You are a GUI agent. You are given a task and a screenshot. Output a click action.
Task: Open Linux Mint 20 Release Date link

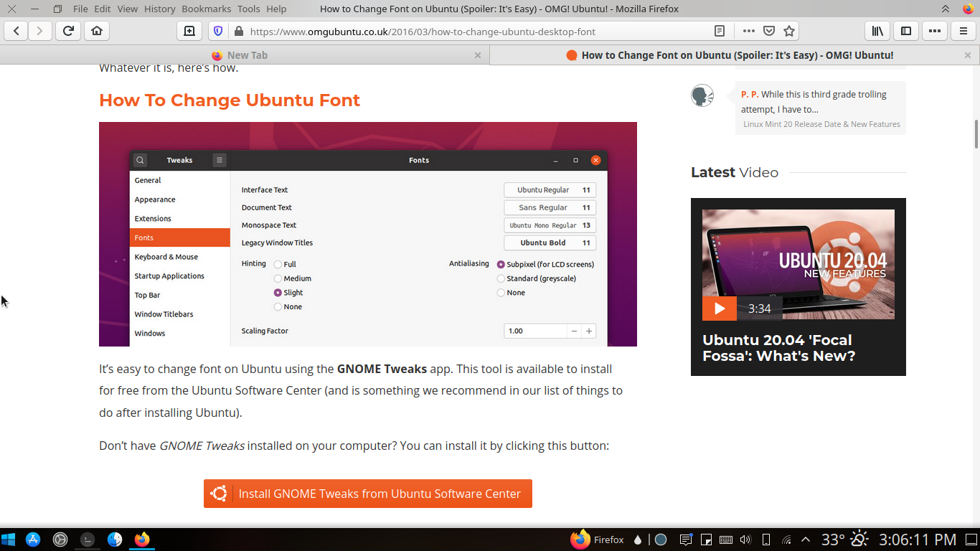point(821,124)
